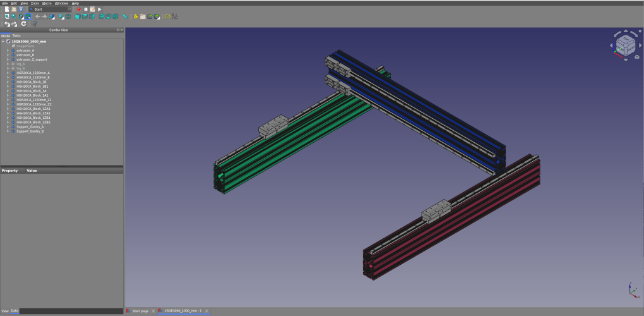Open the Macros dialog notepad icon
644x316 pixels.
coord(93,9)
